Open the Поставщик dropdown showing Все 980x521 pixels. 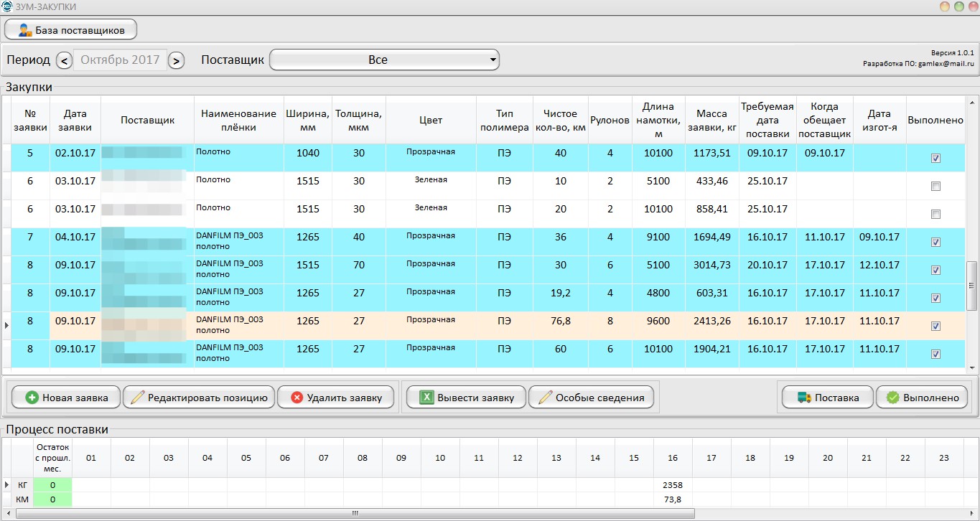384,60
